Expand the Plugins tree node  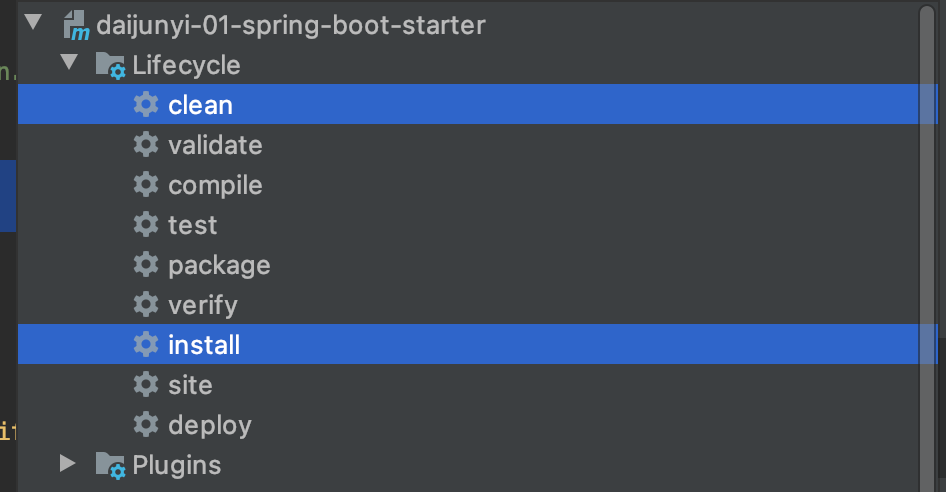[68, 463]
